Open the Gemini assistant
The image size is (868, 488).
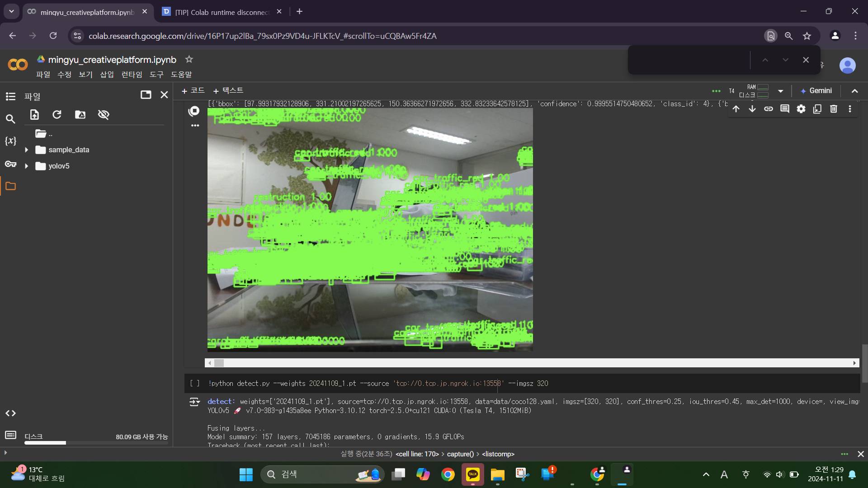pos(816,91)
